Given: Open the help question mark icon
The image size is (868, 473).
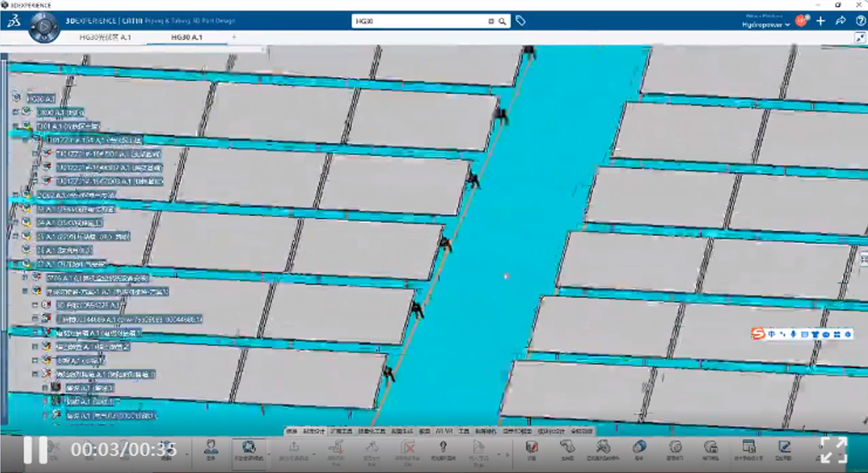Looking at the screenshot, I should click(x=860, y=21).
